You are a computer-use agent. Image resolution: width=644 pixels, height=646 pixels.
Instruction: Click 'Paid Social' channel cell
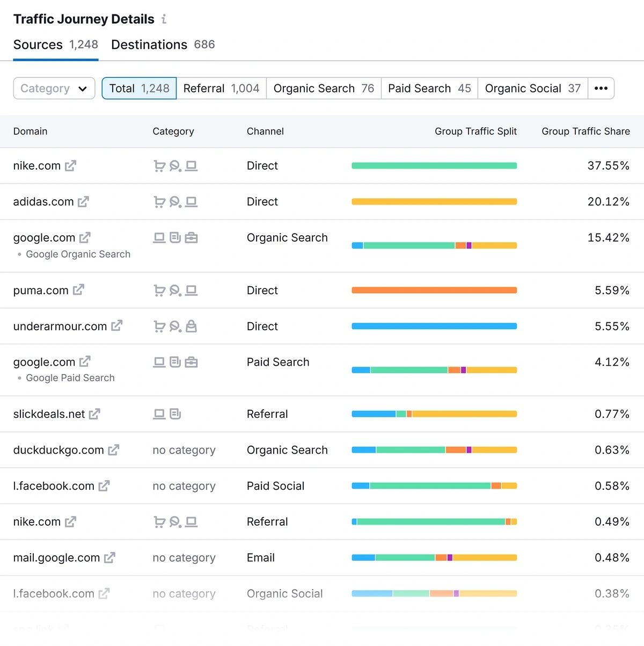click(x=275, y=486)
